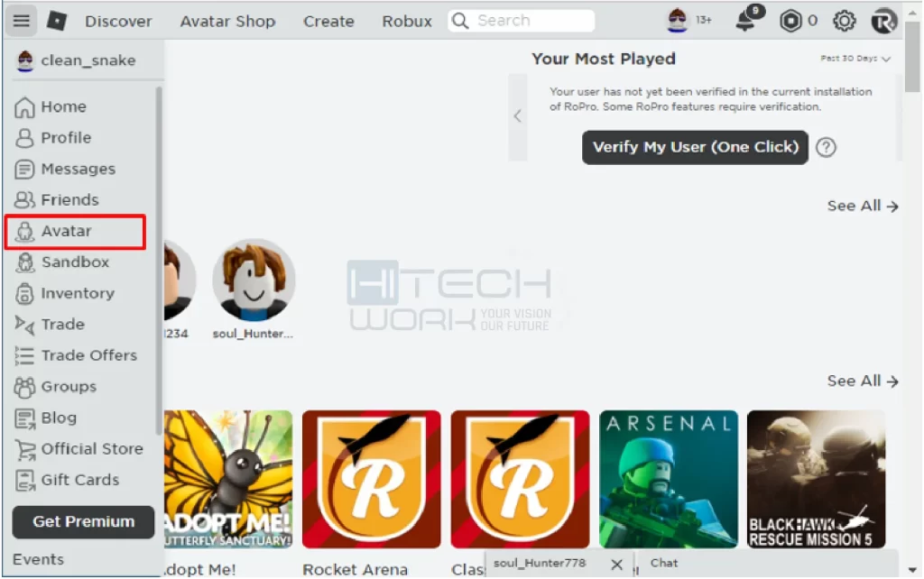This screenshot has height=579, width=924.
Task: Toggle the hamburger navigation menu
Action: click(x=22, y=21)
